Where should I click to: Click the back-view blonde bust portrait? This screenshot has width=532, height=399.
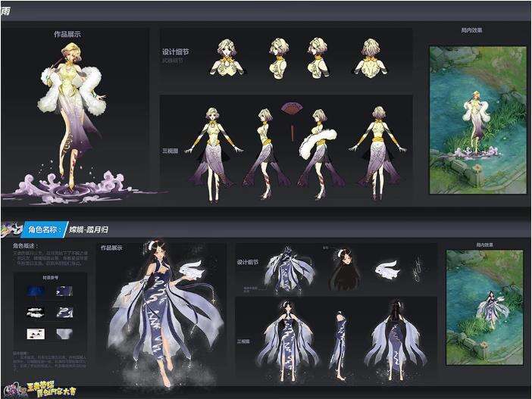click(371, 57)
